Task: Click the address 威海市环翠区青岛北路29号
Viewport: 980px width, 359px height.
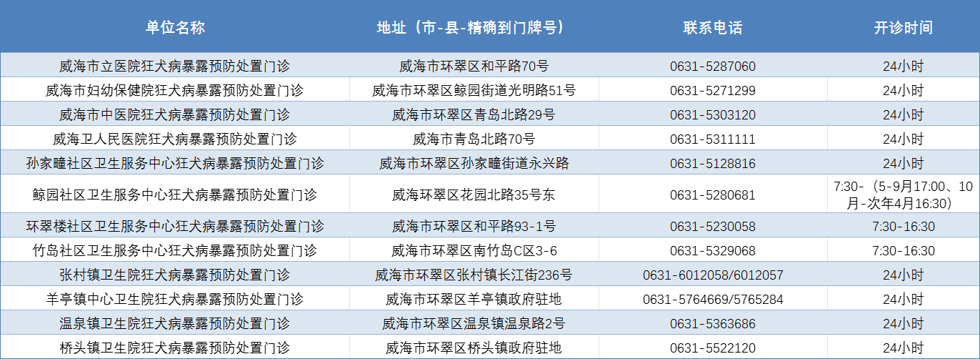Action: click(474, 114)
